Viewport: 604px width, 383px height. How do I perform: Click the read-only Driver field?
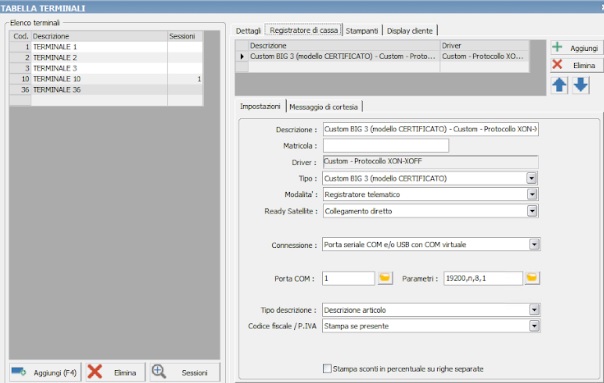point(431,161)
